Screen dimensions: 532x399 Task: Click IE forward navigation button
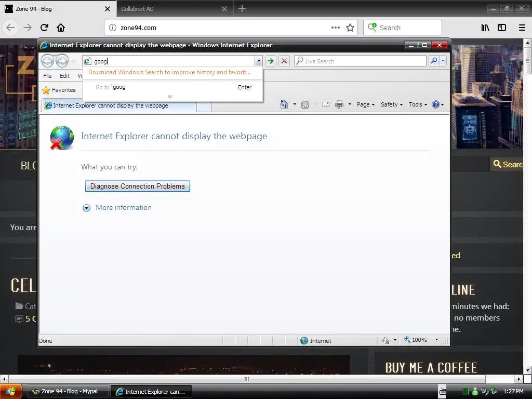pyautogui.click(x=62, y=61)
